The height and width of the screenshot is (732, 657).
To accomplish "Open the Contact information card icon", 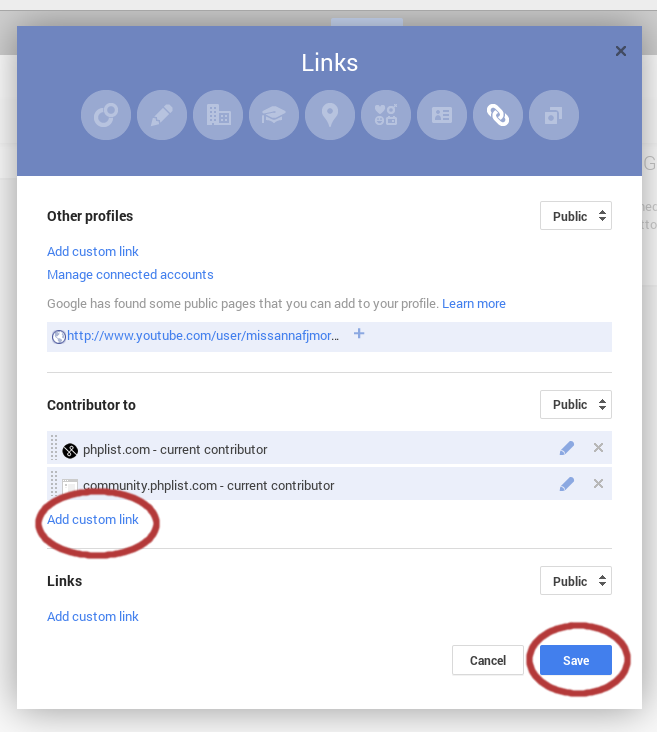I will point(442,115).
